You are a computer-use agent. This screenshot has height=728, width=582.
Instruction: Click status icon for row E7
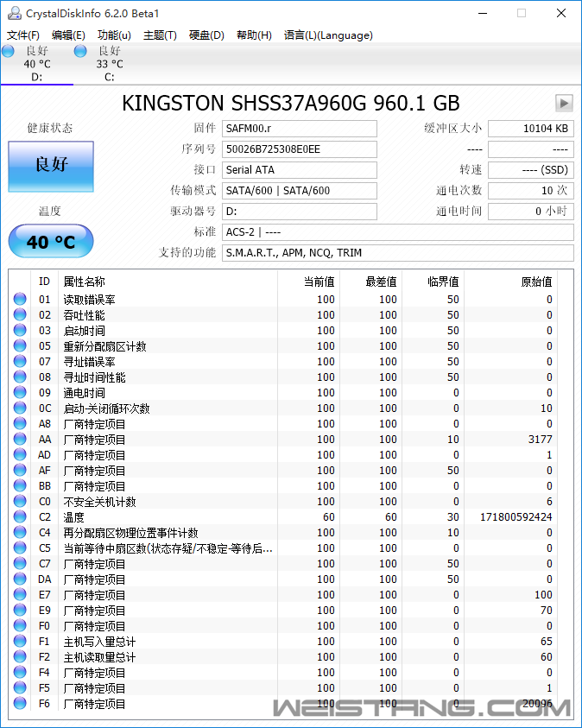point(20,595)
